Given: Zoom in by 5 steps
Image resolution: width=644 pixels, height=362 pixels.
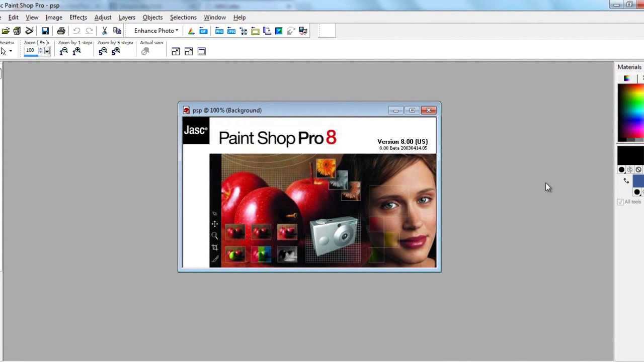Looking at the screenshot, I should pos(116,51).
